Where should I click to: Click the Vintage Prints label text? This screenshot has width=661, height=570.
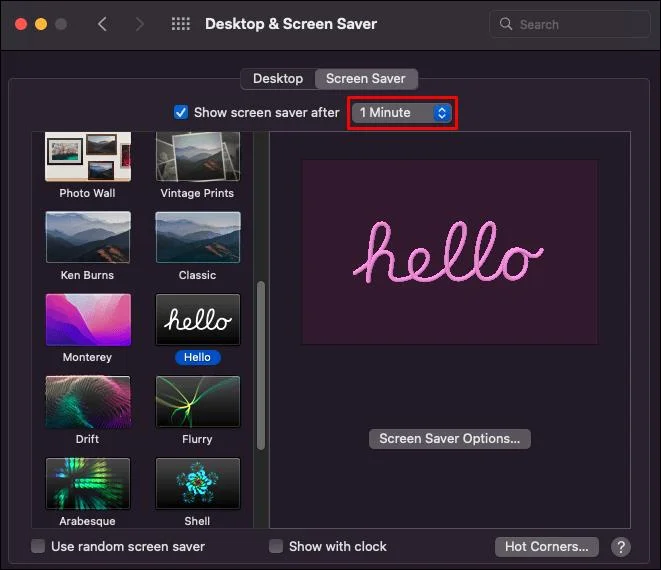coord(197,193)
